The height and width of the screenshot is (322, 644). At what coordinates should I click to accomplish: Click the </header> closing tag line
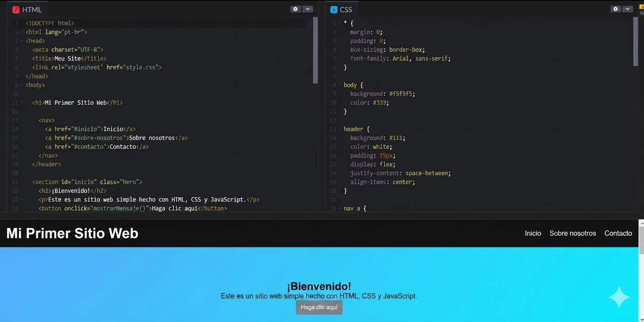coord(46,164)
